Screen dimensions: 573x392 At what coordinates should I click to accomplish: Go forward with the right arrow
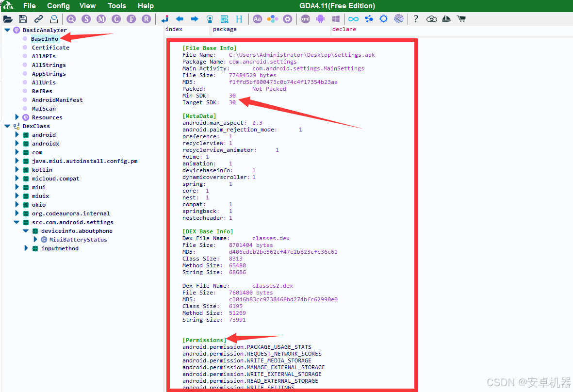(195, 19)
